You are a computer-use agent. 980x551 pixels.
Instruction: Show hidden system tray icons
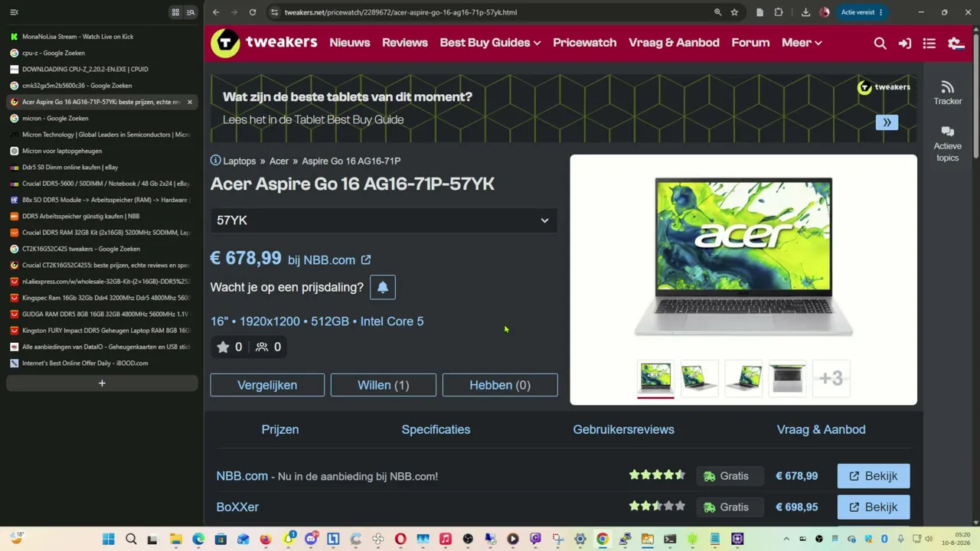coord(786,540)
